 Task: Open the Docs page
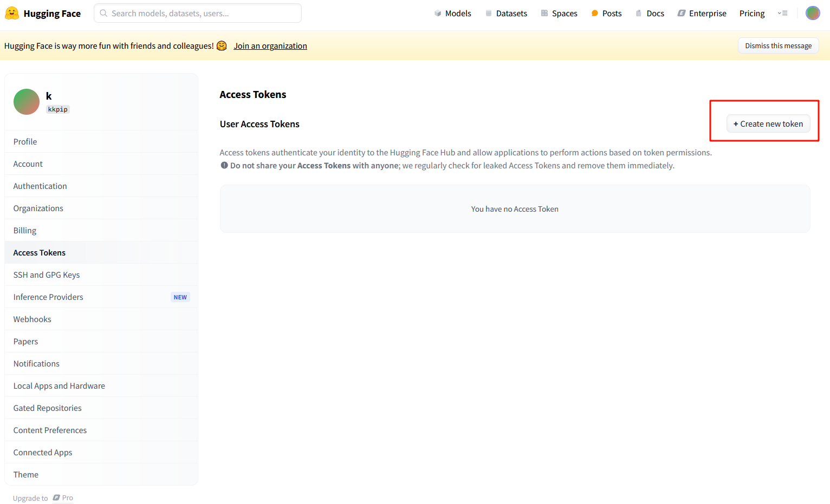(x=650, y=13)
